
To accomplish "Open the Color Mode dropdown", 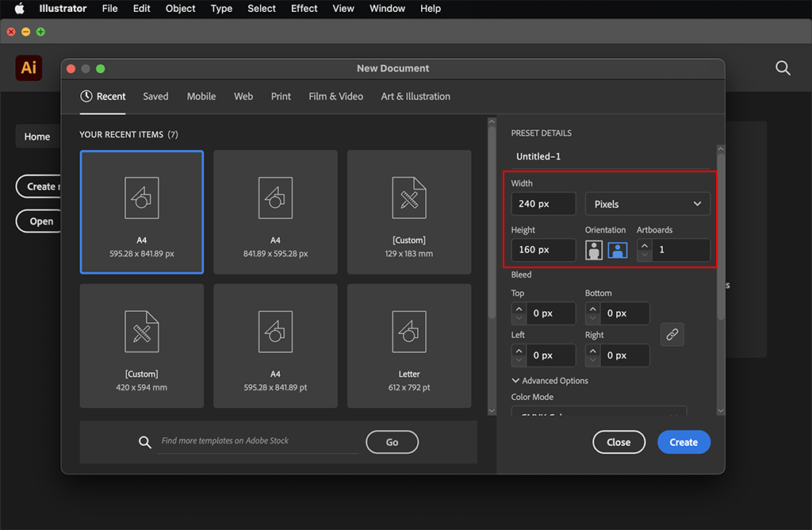I will (599, 411).
